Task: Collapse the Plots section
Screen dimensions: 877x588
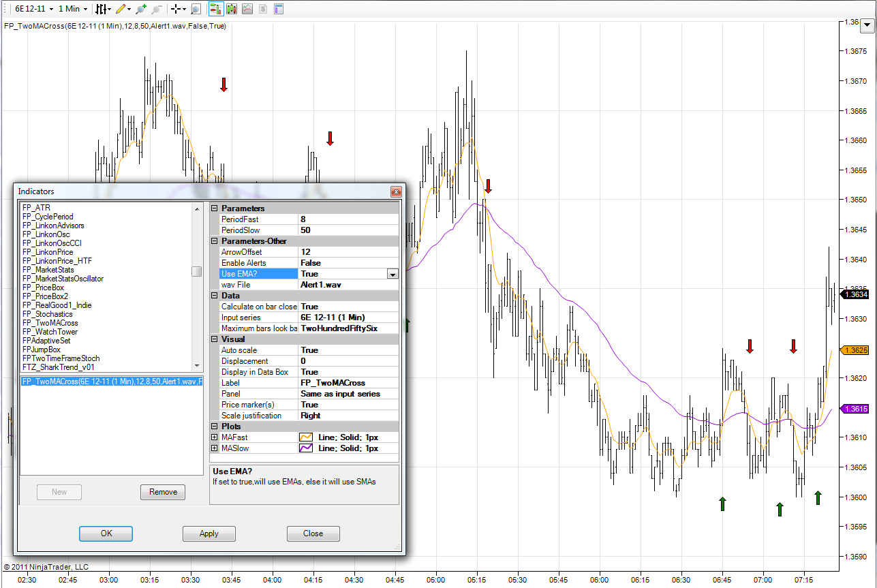Action: (x=215, y=427)
